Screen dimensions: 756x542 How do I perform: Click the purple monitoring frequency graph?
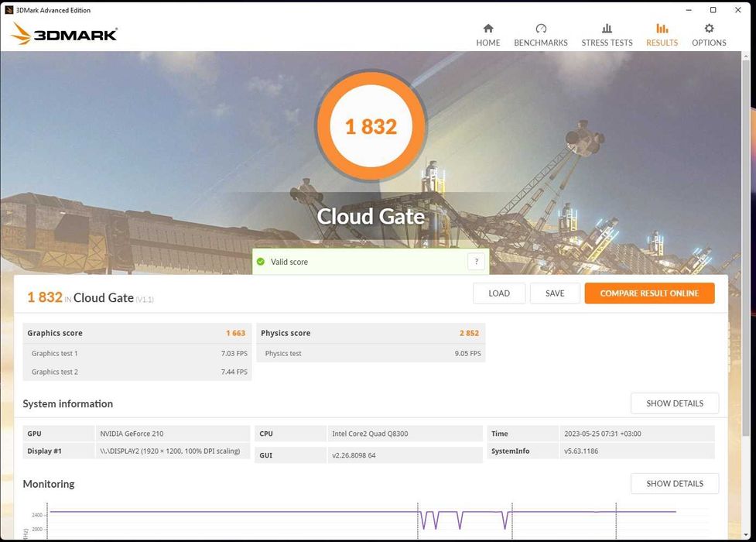coord(363,520)
